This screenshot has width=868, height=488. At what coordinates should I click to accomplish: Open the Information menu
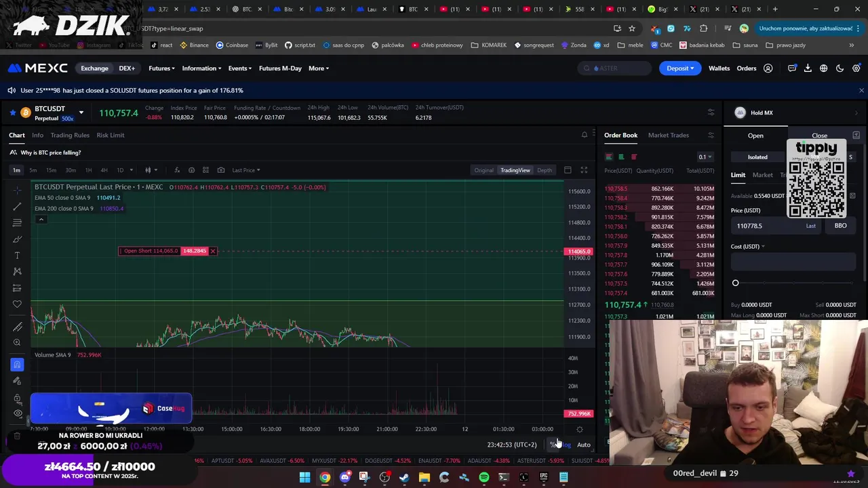click(201, 68)
